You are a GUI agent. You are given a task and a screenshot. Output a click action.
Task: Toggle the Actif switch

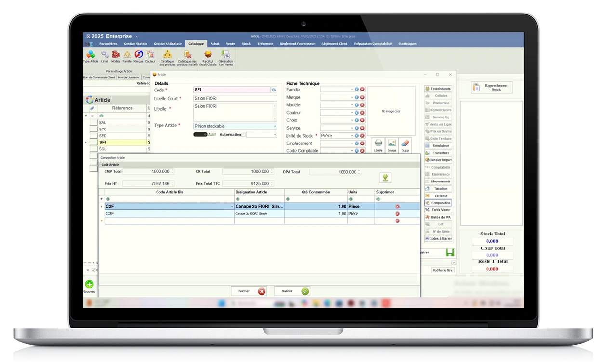tap(200, 135)
